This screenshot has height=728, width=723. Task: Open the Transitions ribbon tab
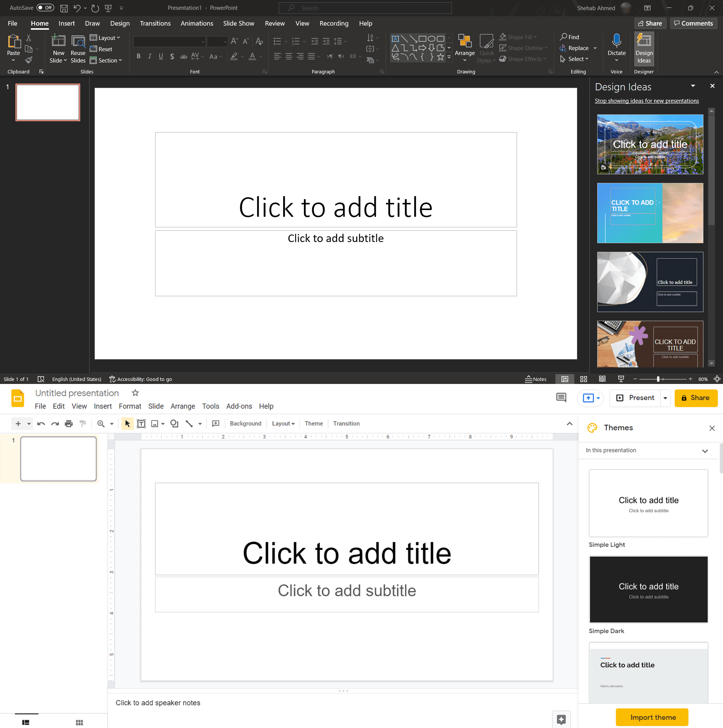(x=155, y=23)
